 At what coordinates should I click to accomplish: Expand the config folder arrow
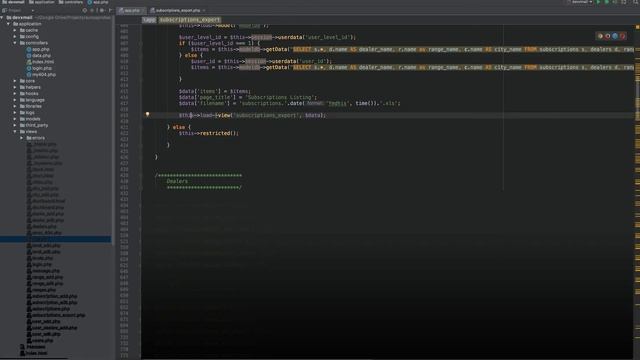[x=15, y=37]
